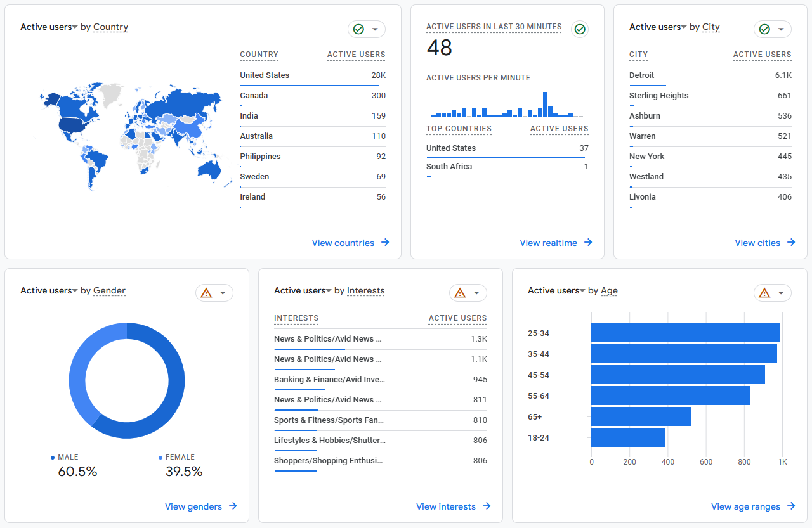Select the Interests dimension label
Image resolution: width=812 pixels, height=528 pixels.
365,291
